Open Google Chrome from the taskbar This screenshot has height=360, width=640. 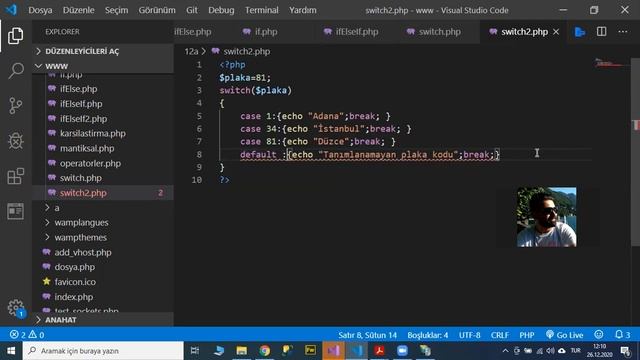tap(264, 351)
